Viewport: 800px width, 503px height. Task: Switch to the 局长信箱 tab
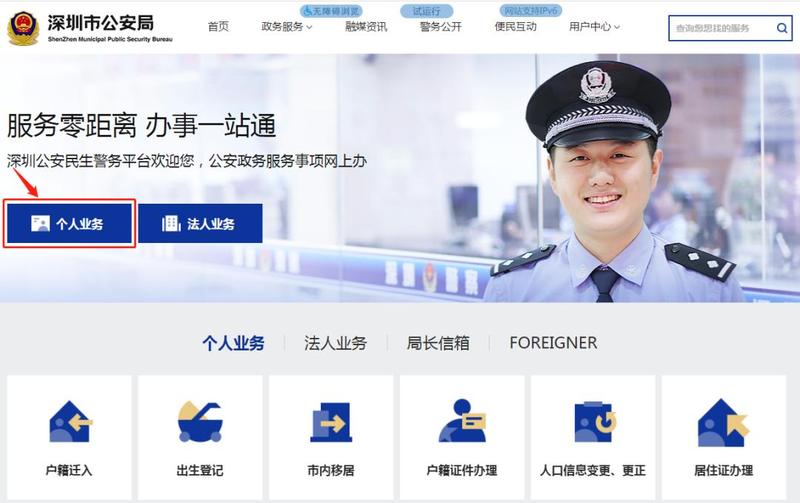(x=438, y=343)
